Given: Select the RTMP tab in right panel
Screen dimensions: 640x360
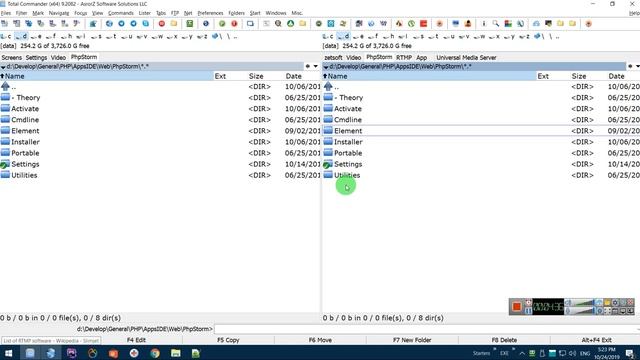Looking at the screenshot, I should (x=404, y=58).
